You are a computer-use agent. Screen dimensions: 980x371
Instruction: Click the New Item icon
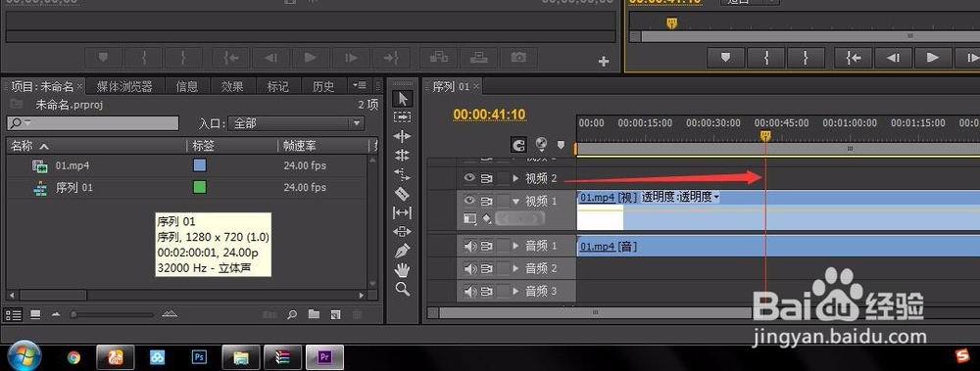pos(335,314)
